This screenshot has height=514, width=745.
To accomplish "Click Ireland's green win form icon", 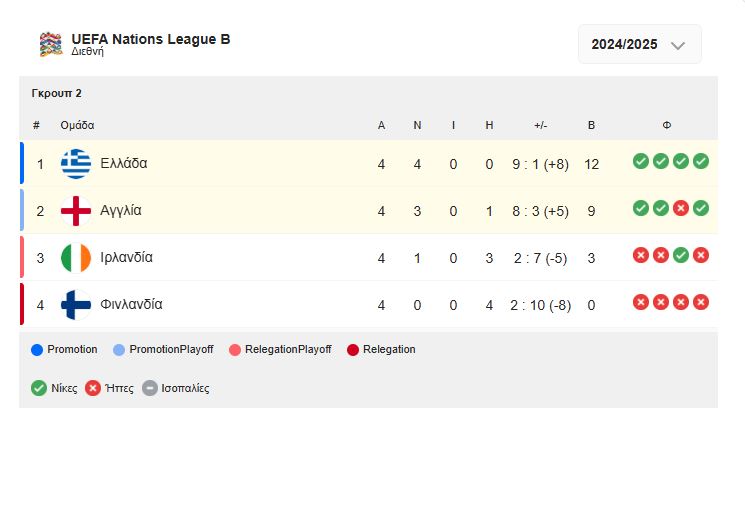I will (681, 255).
